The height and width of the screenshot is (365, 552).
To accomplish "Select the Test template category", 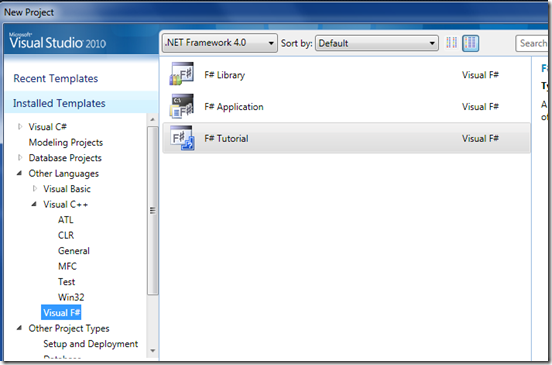I will (66, 282).
